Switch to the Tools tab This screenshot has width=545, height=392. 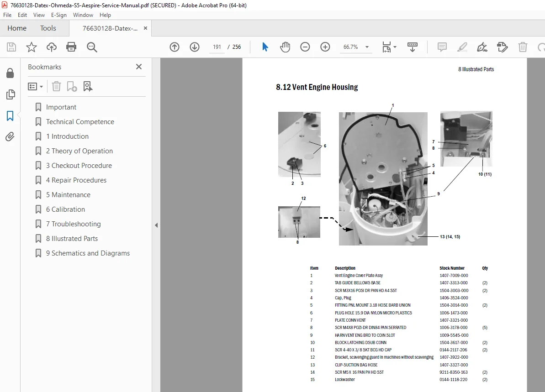click(48, 28)
